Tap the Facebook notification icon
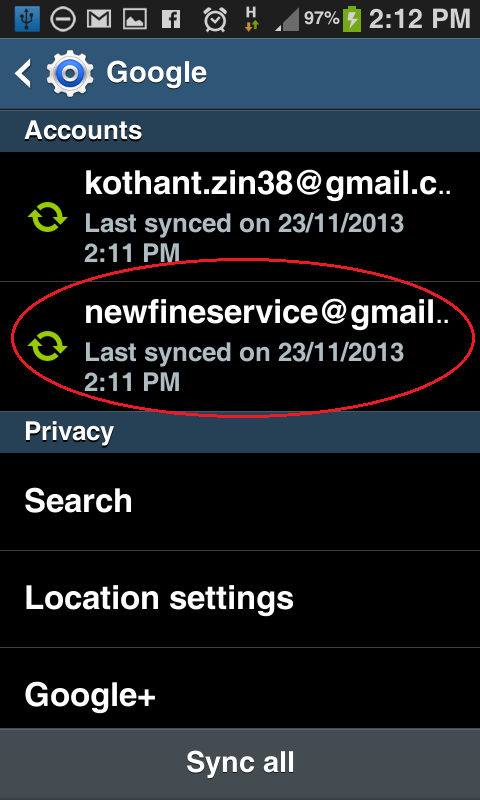 (171, 20)
